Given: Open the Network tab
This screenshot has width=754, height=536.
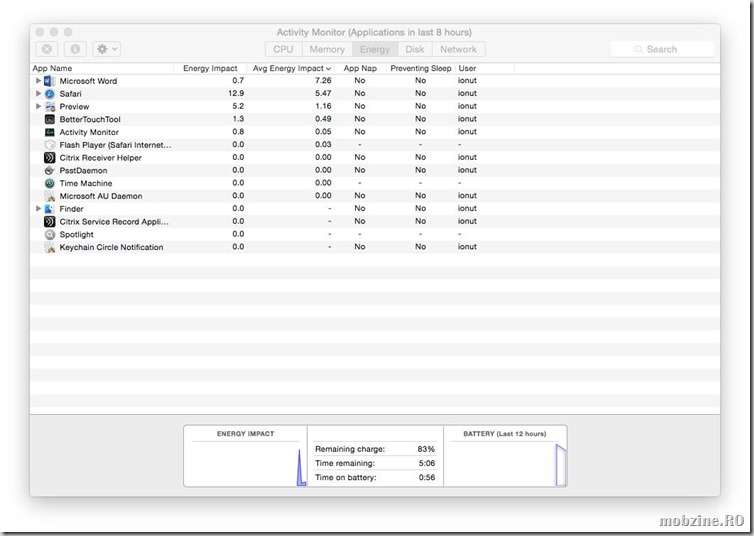Looking at the screenshot, I should [x=458, y=49].
